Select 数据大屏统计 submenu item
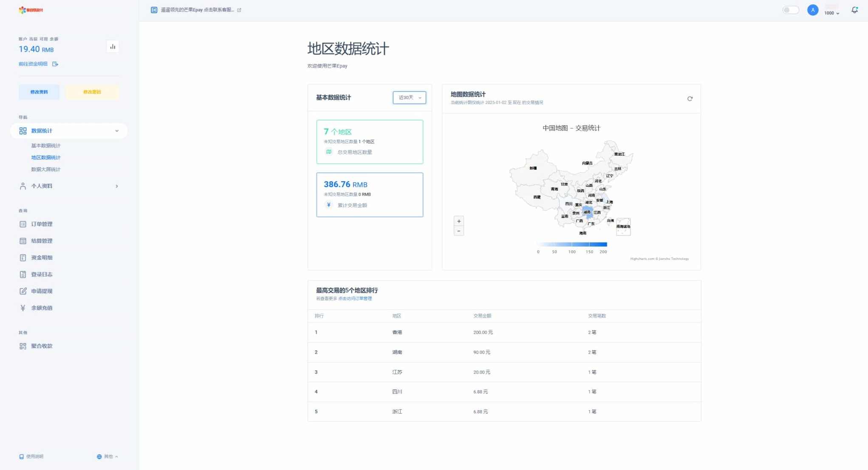 pyautogui.click(x=45, y=169)
